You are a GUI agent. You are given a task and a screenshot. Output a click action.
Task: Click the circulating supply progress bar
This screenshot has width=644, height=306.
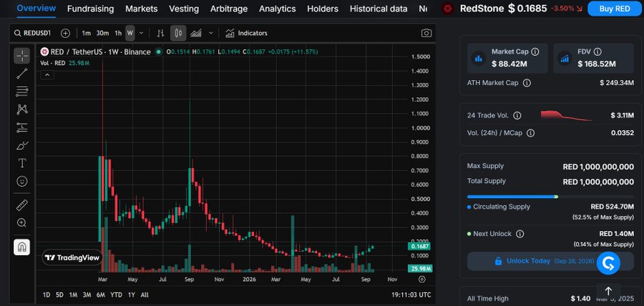tap(550, 197)
